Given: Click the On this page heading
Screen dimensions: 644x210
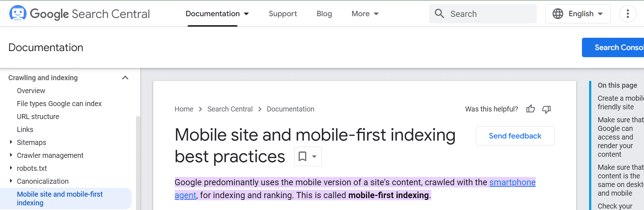Looking at the screenshot, I should [617, 85].
